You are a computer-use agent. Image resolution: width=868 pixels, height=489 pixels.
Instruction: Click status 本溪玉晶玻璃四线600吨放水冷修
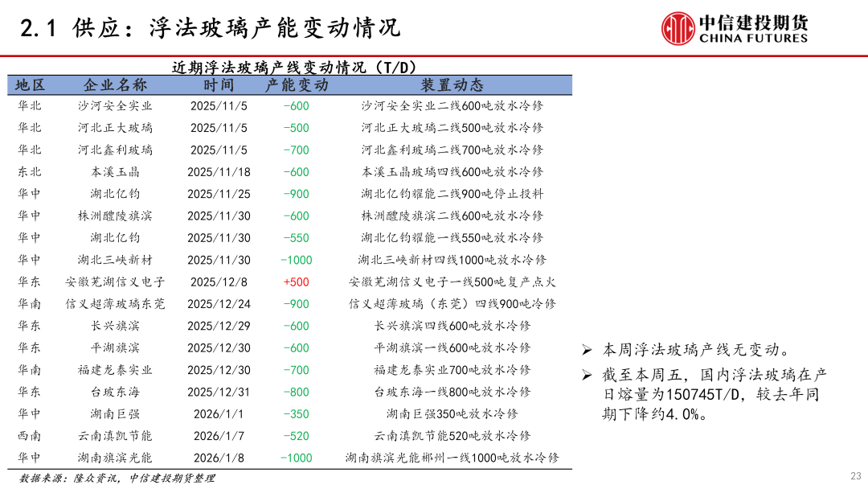pyautogui.click(x=452, y=172)
